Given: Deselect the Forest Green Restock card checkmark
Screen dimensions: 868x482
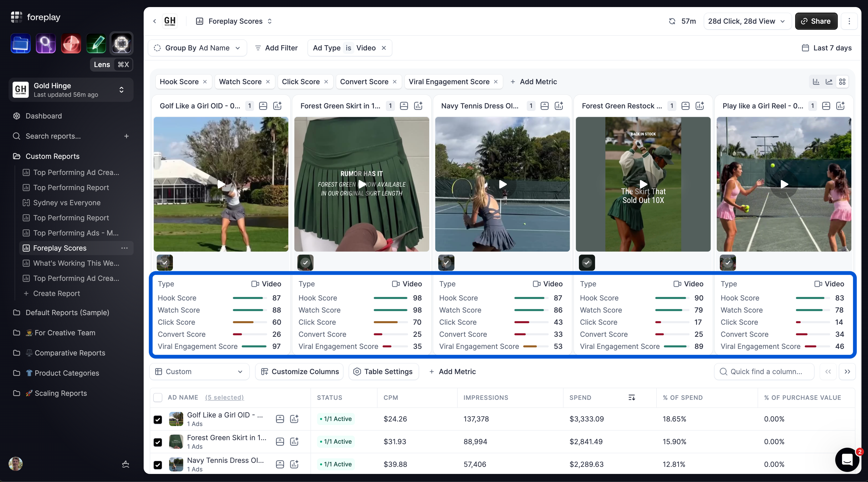Looking at the screenshot, I should (x=587, y=263).
